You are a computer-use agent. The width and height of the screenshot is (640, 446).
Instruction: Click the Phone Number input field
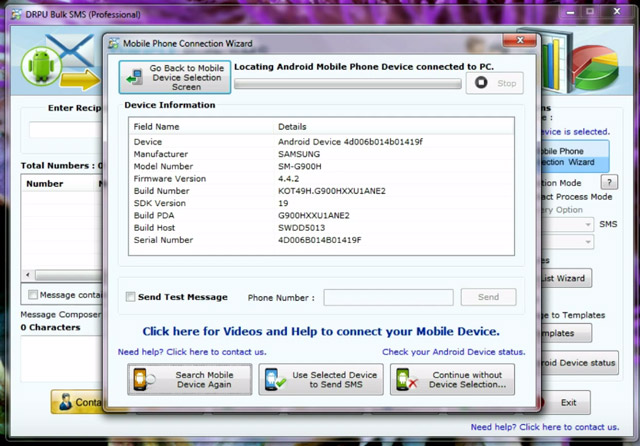388,297
